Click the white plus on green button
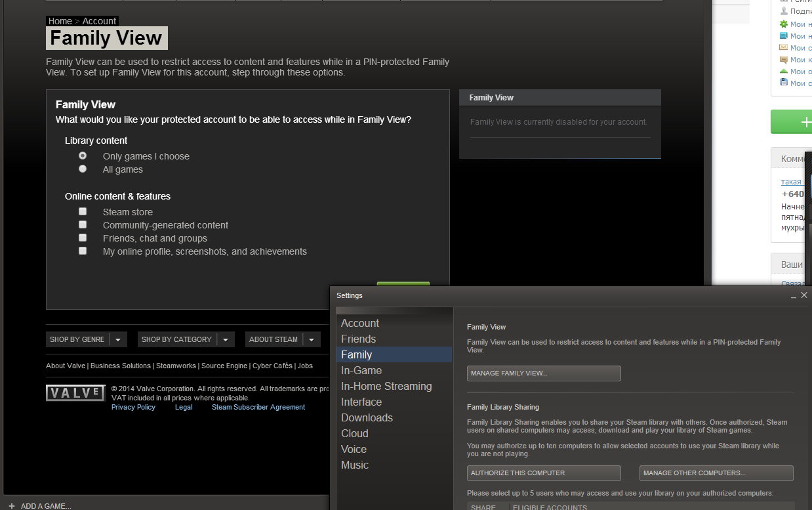812x510 pixels. [x=805, y=122]
